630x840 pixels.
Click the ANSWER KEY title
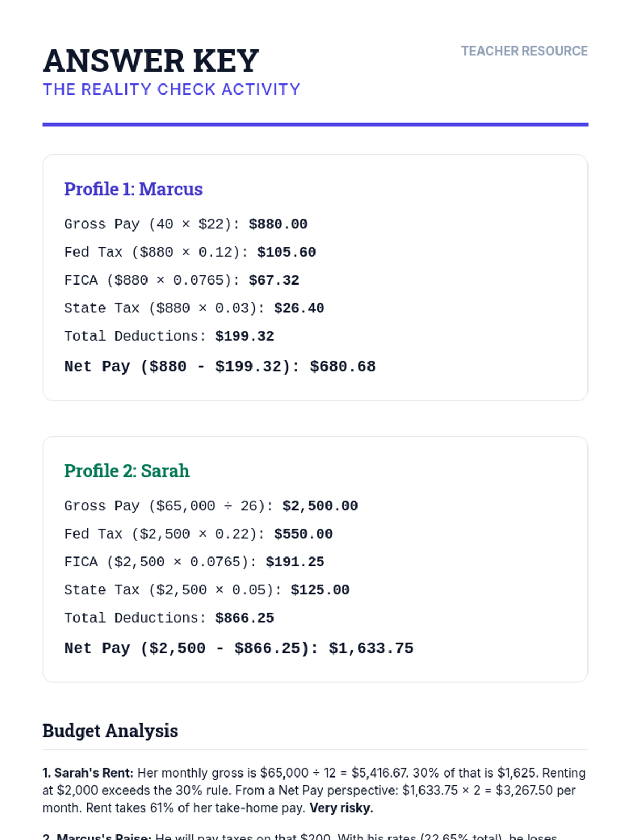[151, 61]
